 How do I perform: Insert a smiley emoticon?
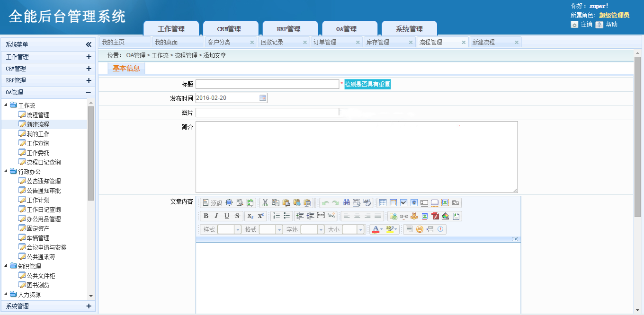(420, 229)
